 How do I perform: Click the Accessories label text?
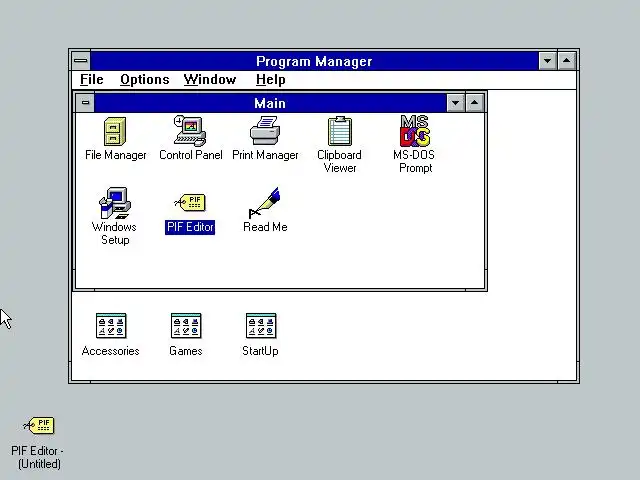click(111, 351)
